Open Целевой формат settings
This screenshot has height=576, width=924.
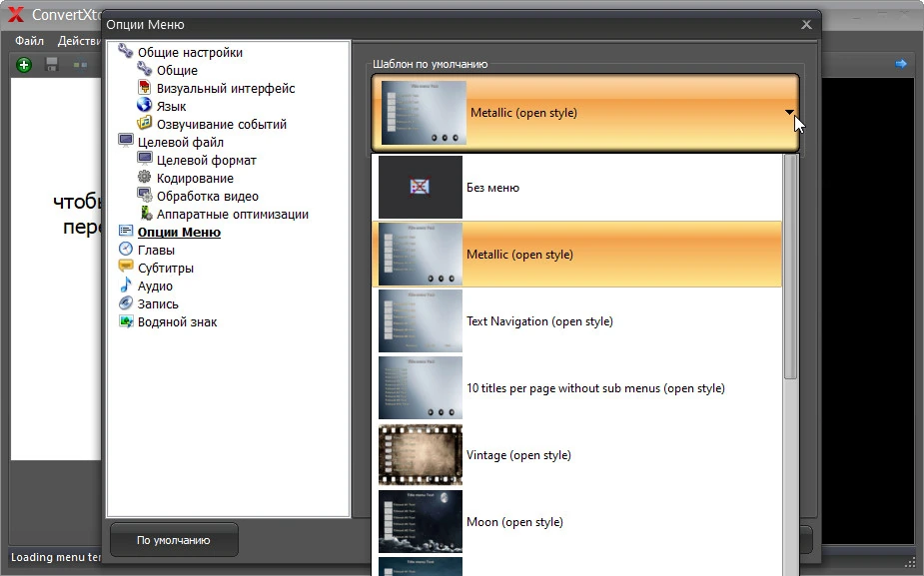coord(206,160)
